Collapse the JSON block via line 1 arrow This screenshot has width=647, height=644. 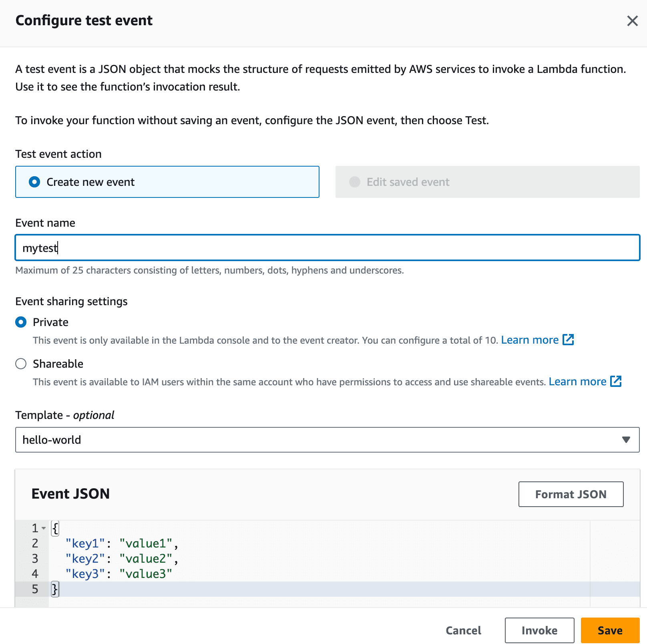pyautogui.click(x=43, y=528)
